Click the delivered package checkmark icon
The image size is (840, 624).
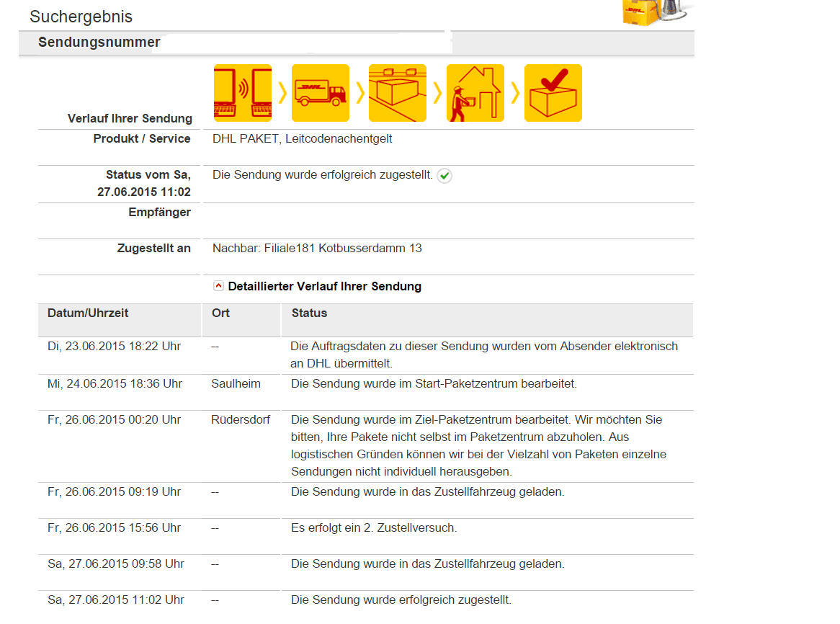click(x=553, y=93)
